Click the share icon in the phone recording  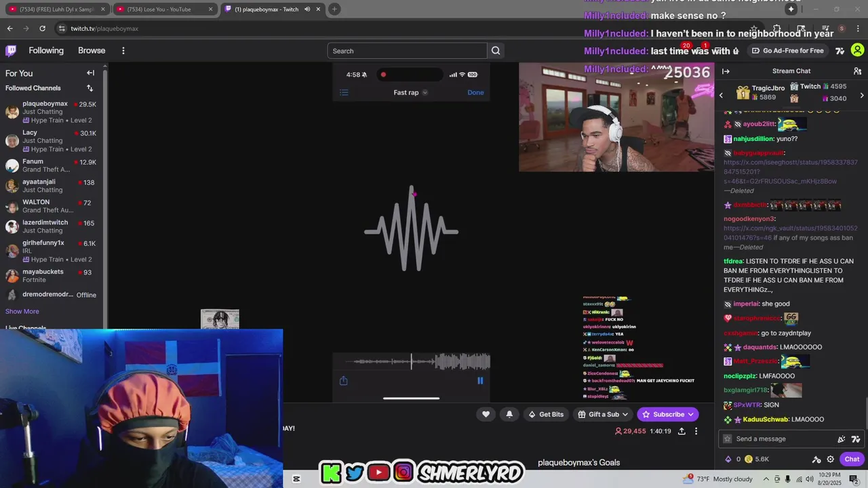pos(343,381)
